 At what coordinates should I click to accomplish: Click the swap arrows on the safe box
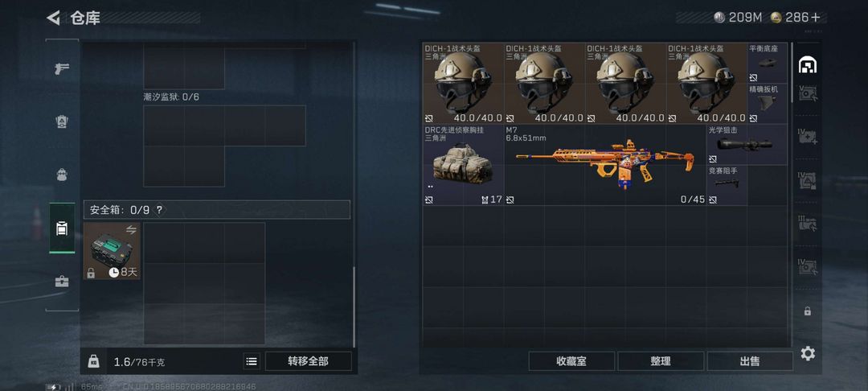pyautogui.click(x=131, y=230)
